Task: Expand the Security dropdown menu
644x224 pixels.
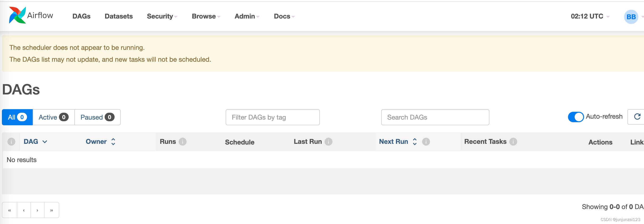Action: coord(162,16)
